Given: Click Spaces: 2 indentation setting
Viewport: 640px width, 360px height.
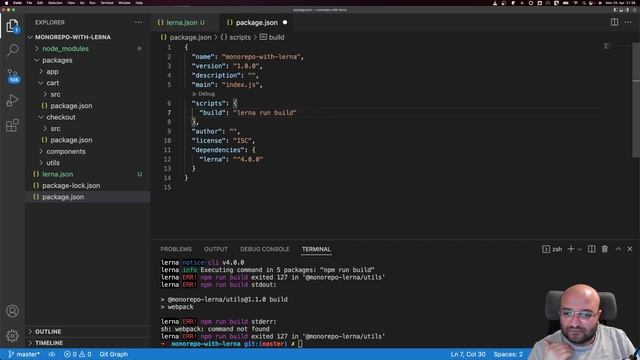Looking at the screenshot, I should click(x=508, y=354).
